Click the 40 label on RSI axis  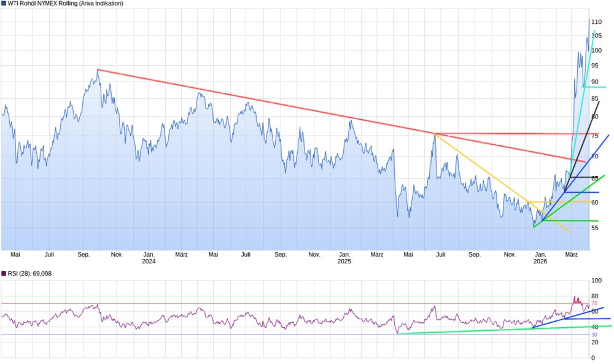point(595,327)
